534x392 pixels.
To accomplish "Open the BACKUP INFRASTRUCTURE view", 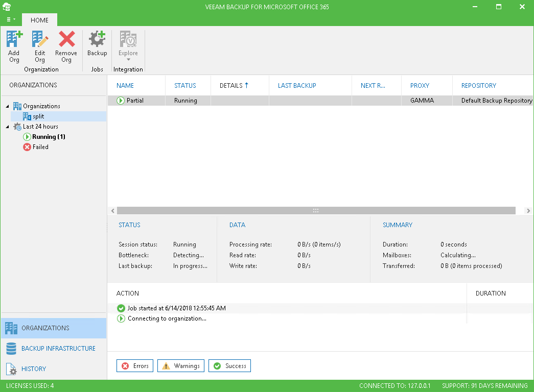I will 54,349.
